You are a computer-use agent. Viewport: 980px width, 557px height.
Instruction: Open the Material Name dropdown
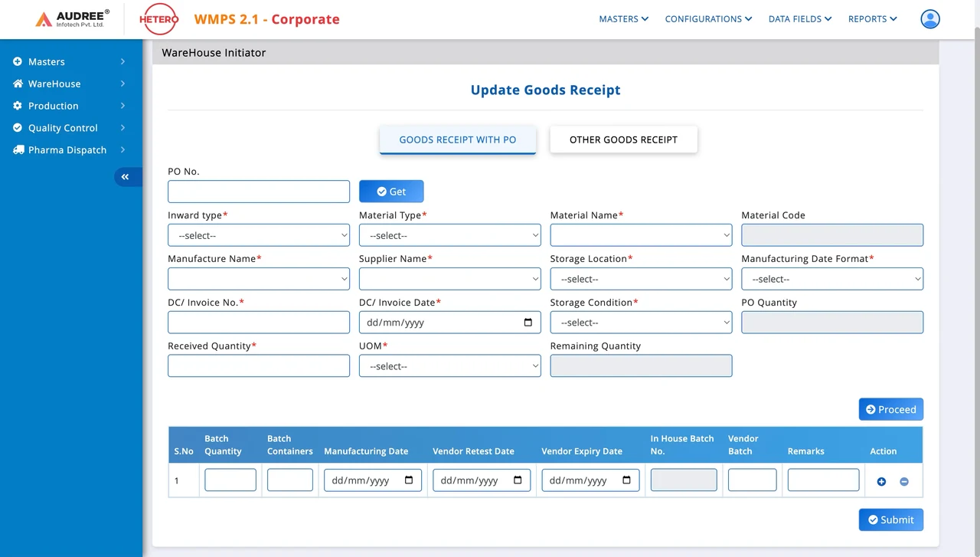(642, 235)
